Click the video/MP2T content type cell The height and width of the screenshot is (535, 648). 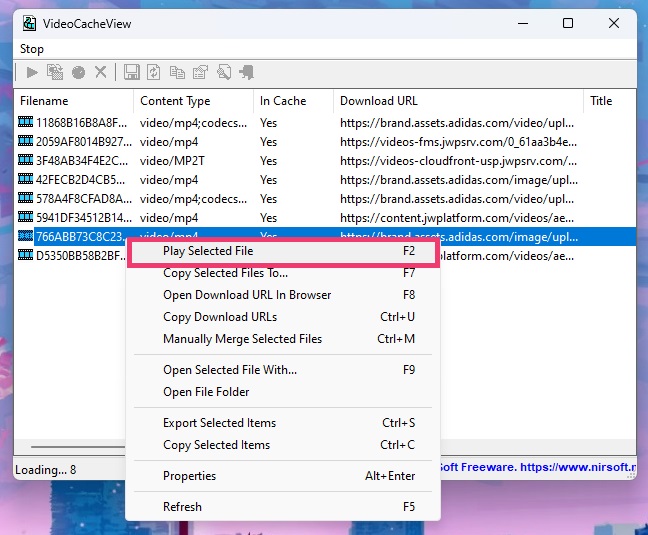(172, 161)
